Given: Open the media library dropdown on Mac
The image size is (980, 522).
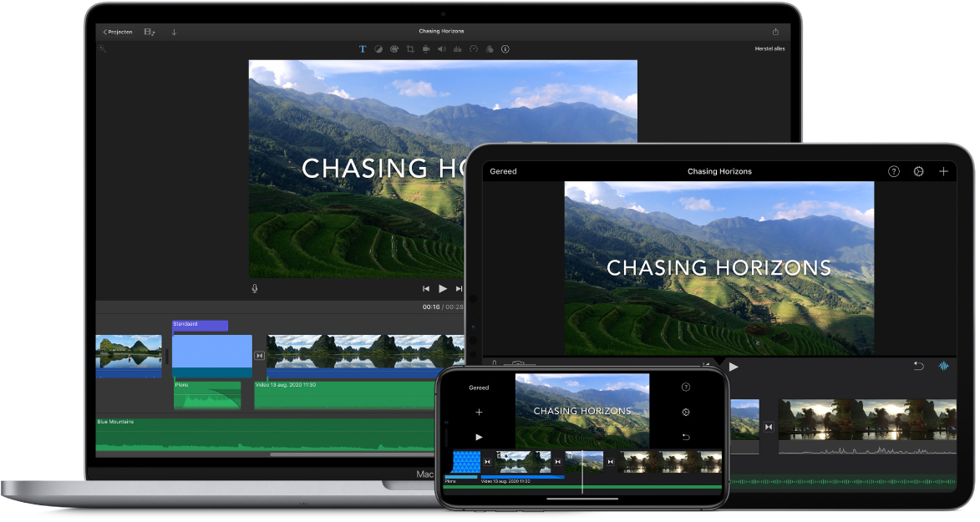Looking at the screenshot, I should pyautogui.click(x=150, y=32).
